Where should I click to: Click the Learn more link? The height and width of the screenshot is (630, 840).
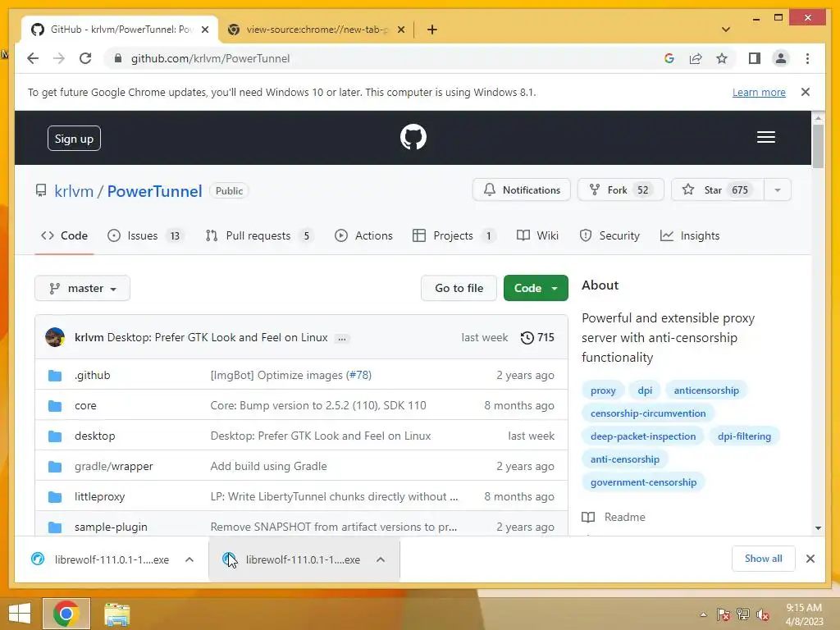(759, 92)
